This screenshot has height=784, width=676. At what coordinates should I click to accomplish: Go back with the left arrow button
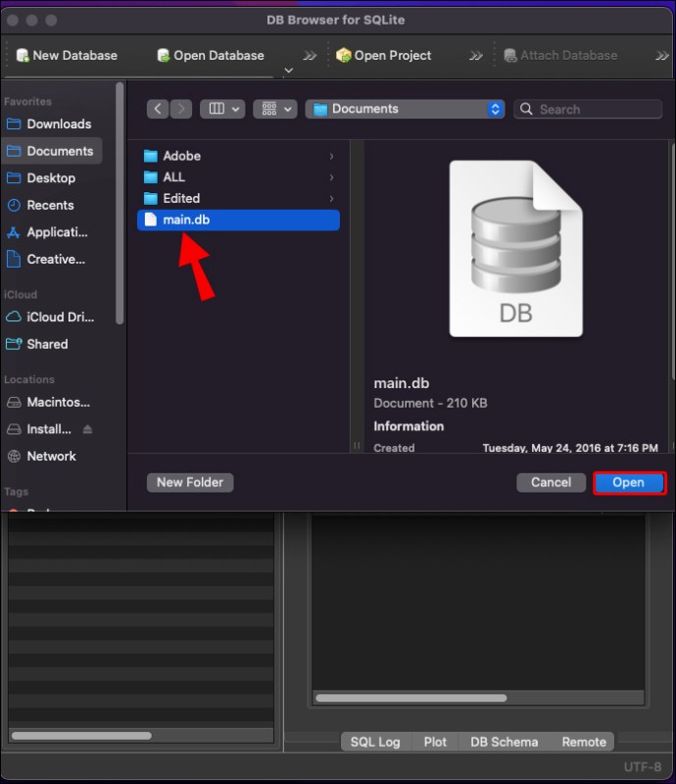click(x=158, y=109)
